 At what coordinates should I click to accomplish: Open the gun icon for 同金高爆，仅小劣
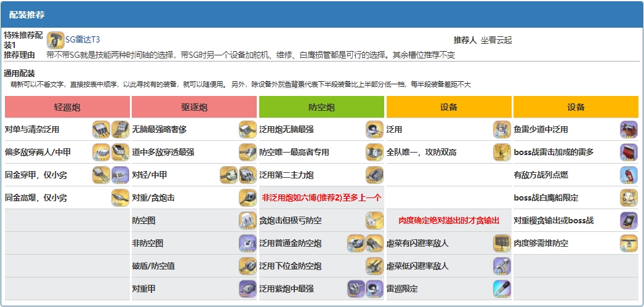pyautogui.click(x=120, y=198)
